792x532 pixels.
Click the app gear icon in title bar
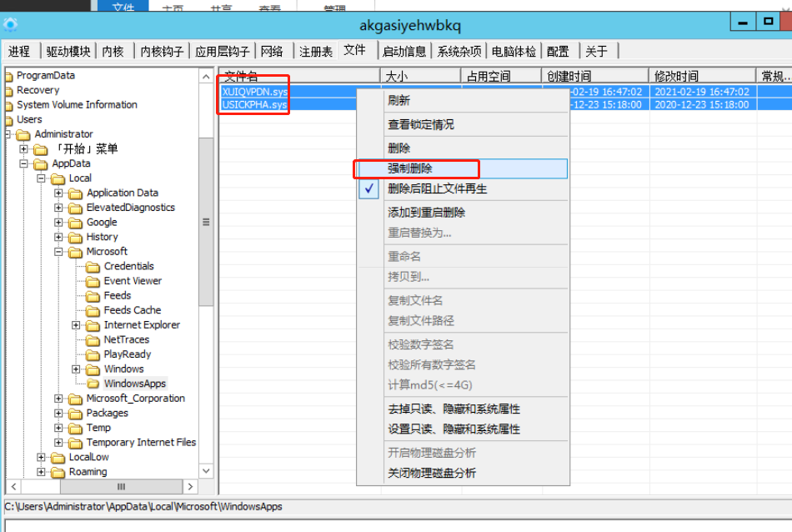(x=11, y=24)
